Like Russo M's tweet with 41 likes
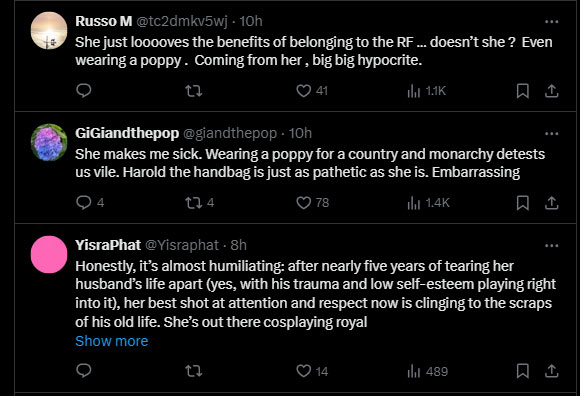580x396 pixels. [312, 91]
